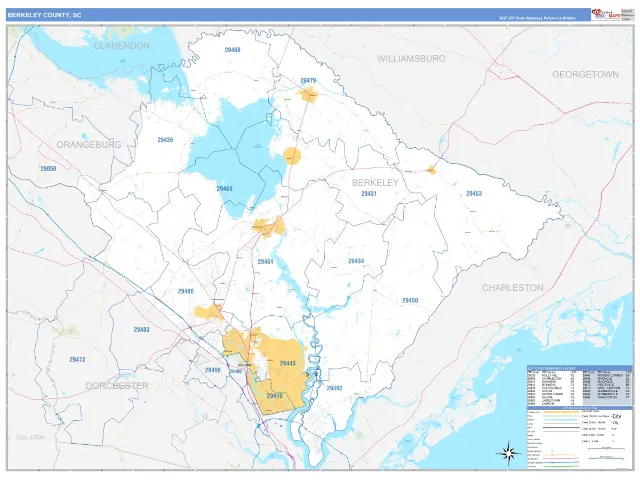Click the ZIP Code Business Reference Edition subtitle

pos(537,18)
